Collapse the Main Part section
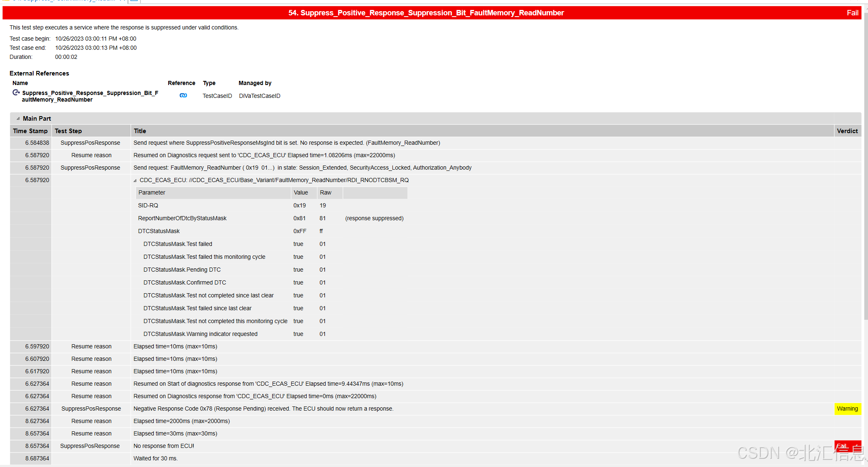The image size is (868, 467). pyautogui.click(x=18, y=119)
